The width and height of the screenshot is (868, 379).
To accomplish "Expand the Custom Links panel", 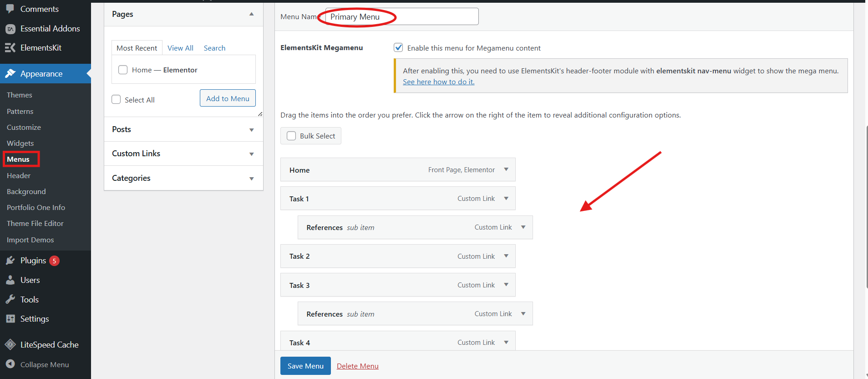I will click(x=251, y=154).
